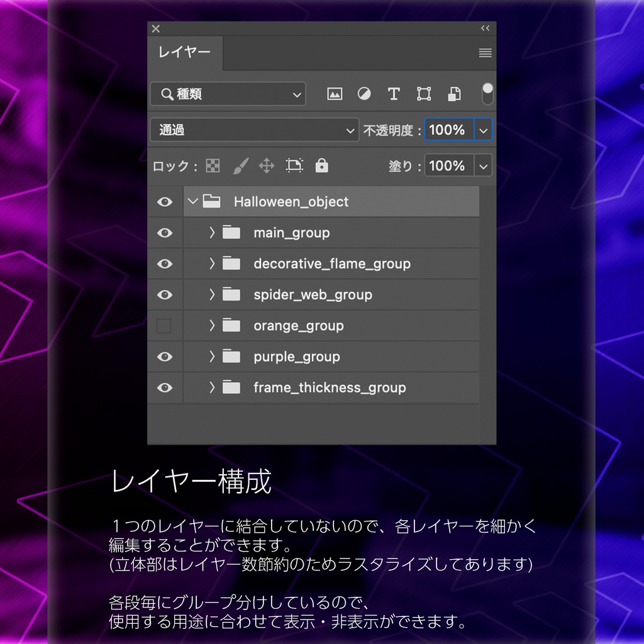Select the orange_group layer name
This screenshot has width=644, height=644.
[x=299, y=326]
